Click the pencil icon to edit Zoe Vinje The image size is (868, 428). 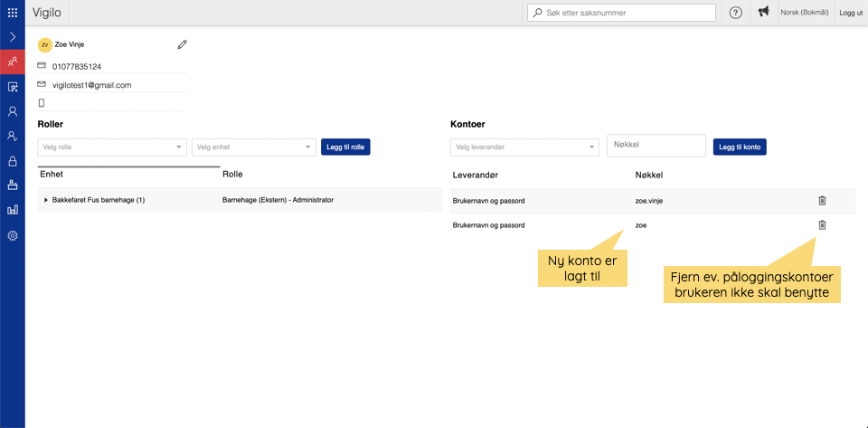coord(182,44)
